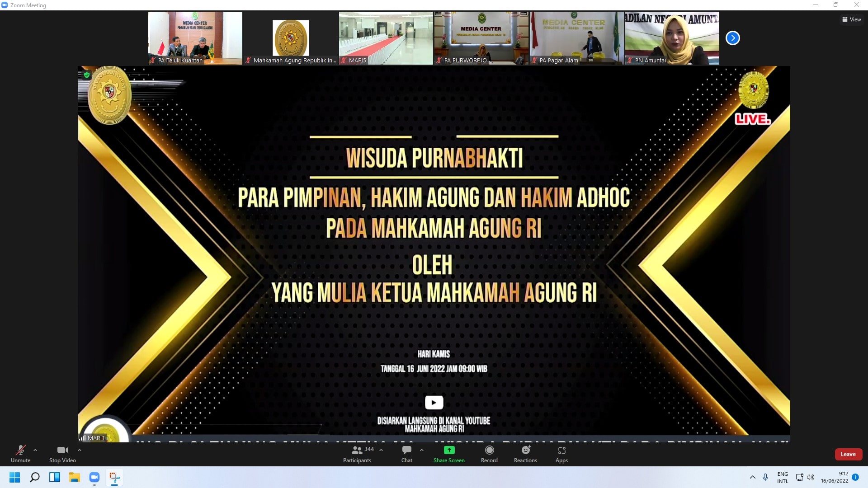The height and width of the screenshot is (488, 868).
Task: Expand video options arrow beside Stop Video
Action: tap(80, 450)
